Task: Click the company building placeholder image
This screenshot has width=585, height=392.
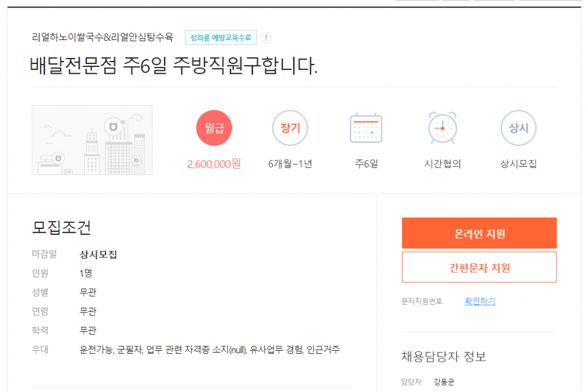Action: click(92, 140)
